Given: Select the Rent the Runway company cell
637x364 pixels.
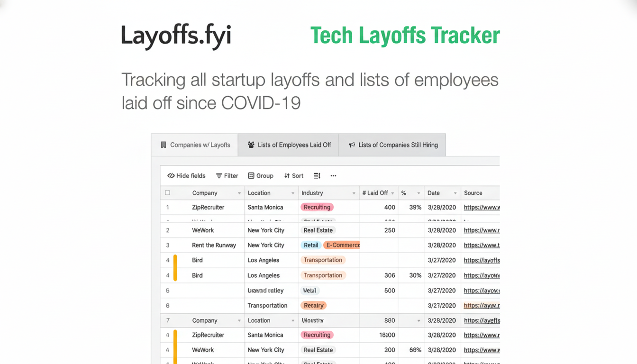Looking at the screenshot, I should tap(214, 245).
